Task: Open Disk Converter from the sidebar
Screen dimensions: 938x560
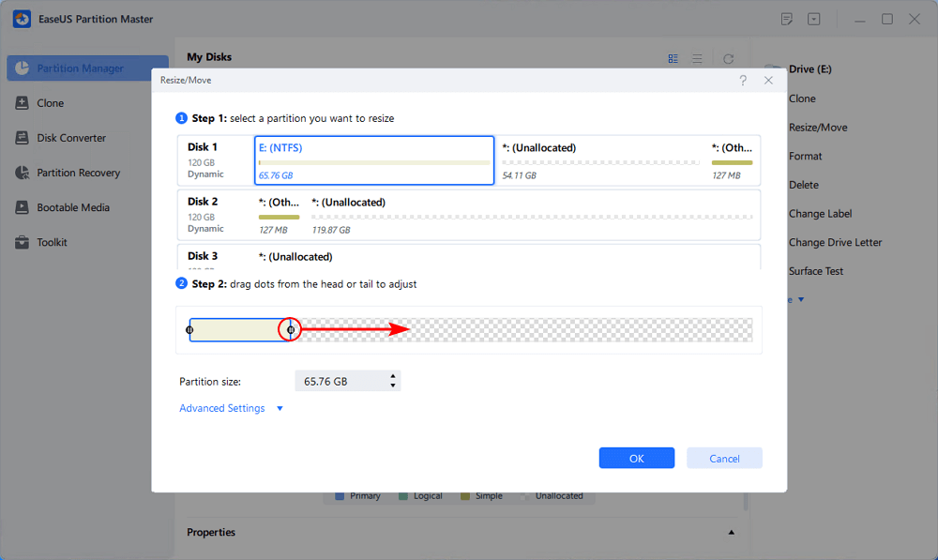Action: [x=71, y=138]
